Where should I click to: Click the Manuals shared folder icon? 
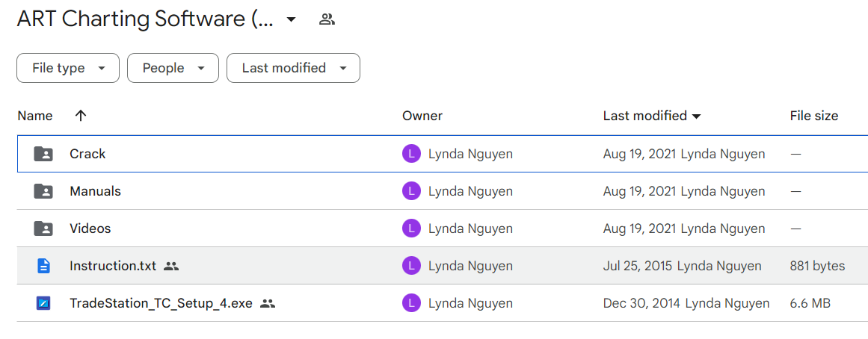[x=43, y=191]
